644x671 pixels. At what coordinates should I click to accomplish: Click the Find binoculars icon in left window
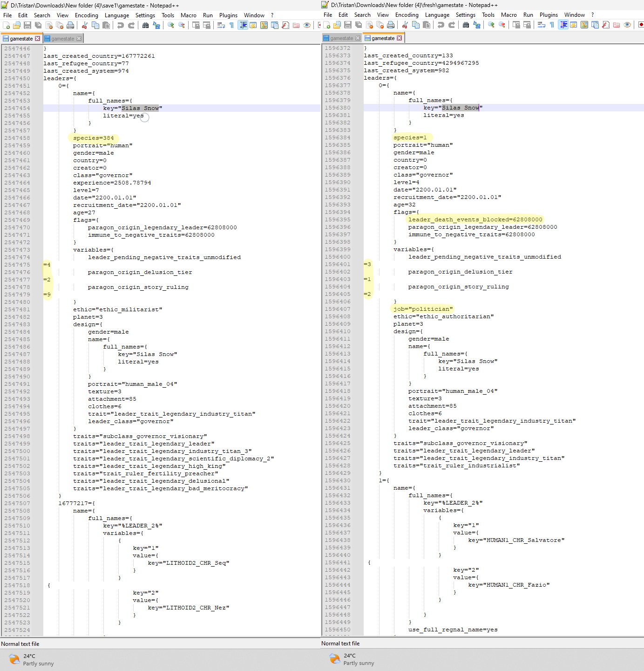point(146,25)
